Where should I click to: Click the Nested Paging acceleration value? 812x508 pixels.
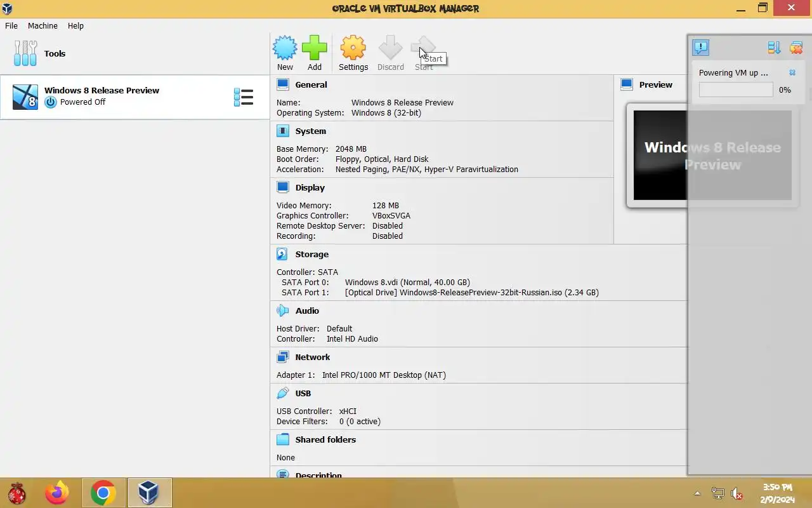tap(427, 169)
